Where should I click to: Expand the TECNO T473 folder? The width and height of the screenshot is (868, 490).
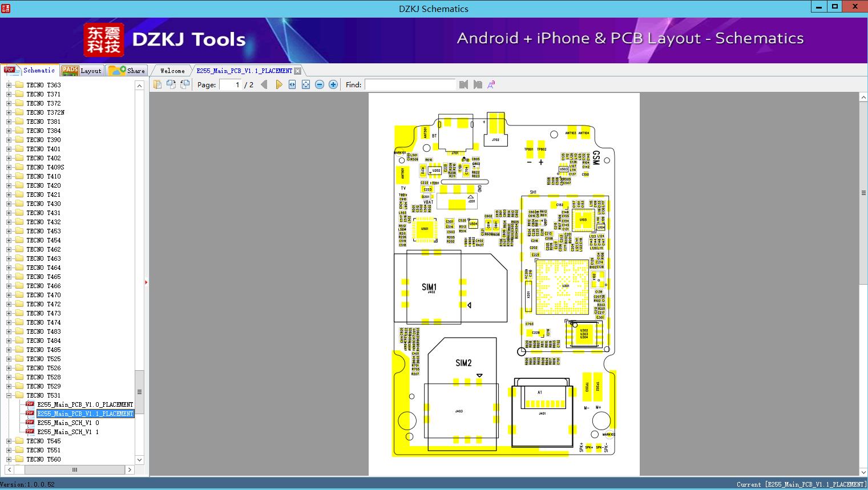pos(9,313)
